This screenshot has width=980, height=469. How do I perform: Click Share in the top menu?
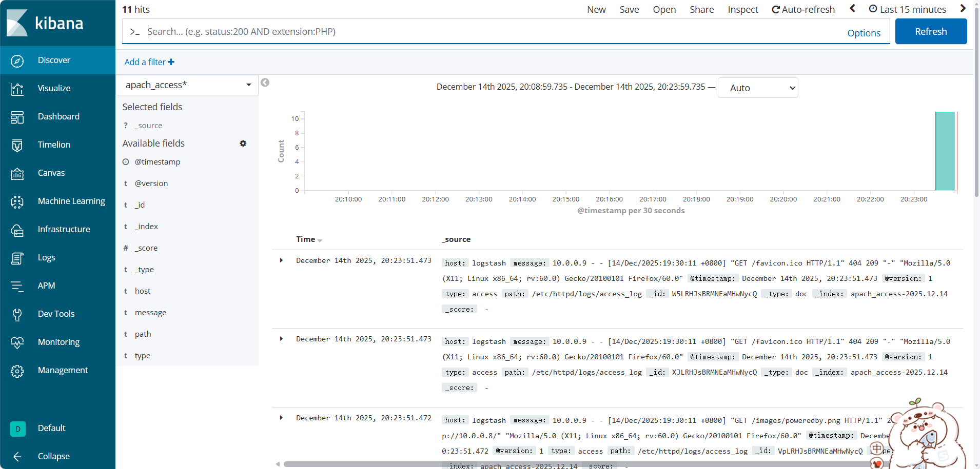click(x=702, y=9)
